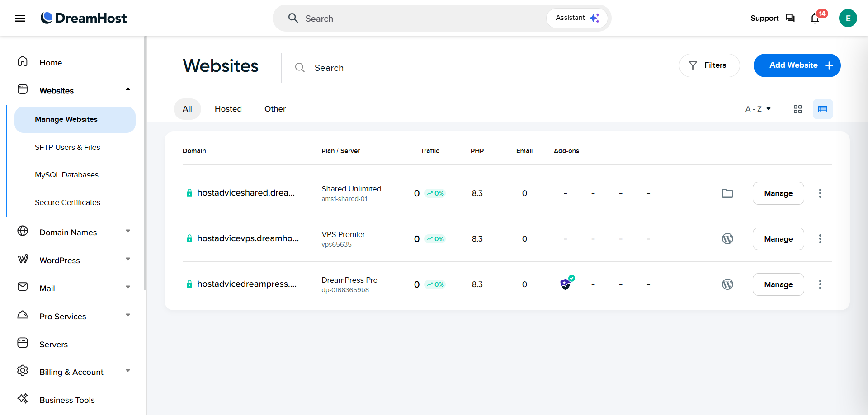
Task: Expand the Mail sidebar section
Action: click(128, 287)
